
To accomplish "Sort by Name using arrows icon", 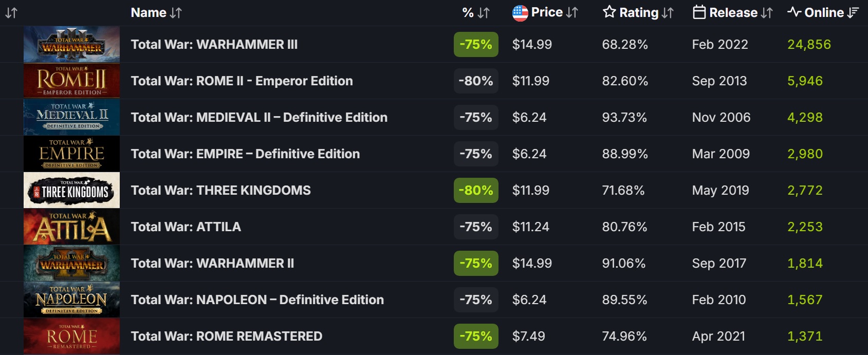I will click(176, 13).
